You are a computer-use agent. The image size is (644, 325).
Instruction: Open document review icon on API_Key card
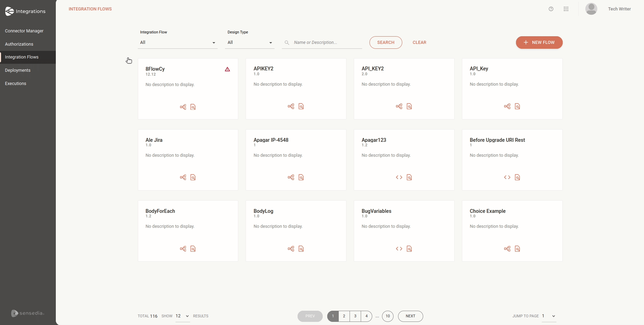point(517,106)
